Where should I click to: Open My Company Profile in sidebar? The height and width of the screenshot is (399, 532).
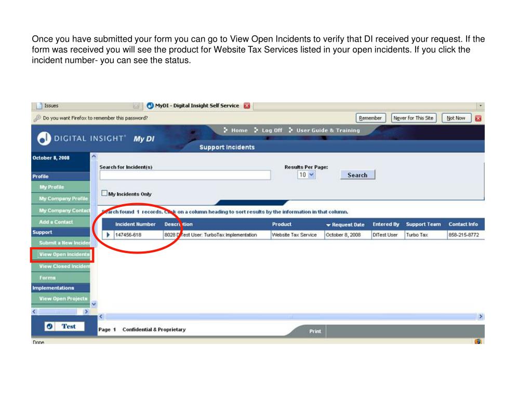pos(63,198)
